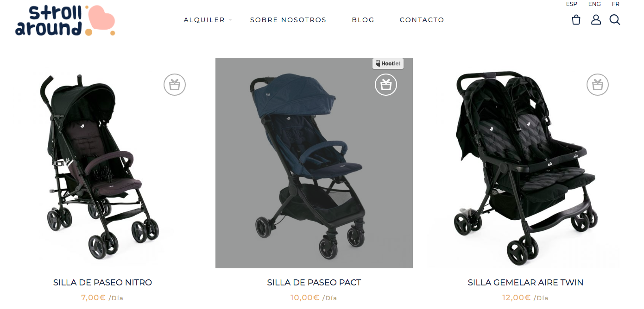Open the shopping bag cart icon
Screen dimensions: 644x309
click(x=576, y=20)
